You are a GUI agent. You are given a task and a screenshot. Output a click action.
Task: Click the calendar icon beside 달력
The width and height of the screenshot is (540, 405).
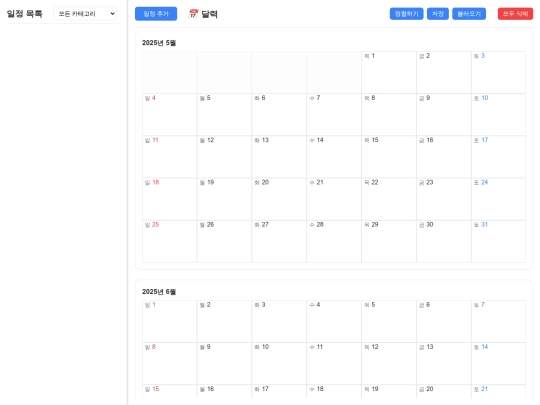(x=194, y=14)
